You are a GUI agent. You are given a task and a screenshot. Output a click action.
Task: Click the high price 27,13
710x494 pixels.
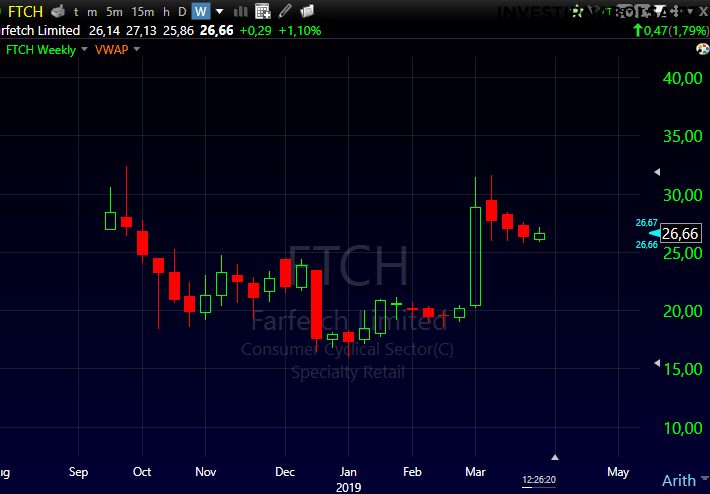coord(141,31)
